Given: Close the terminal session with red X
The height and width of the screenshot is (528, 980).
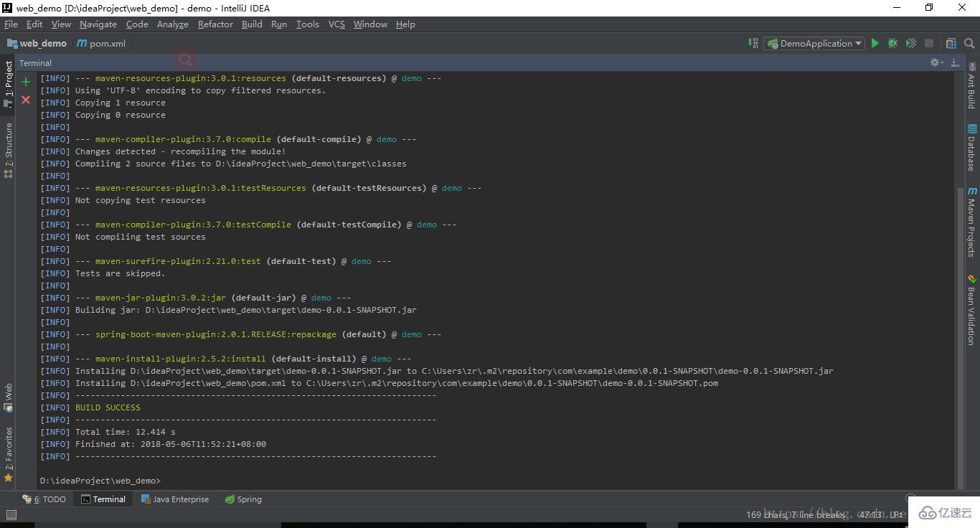Looking at the screenshot, I should click(26, 100).
